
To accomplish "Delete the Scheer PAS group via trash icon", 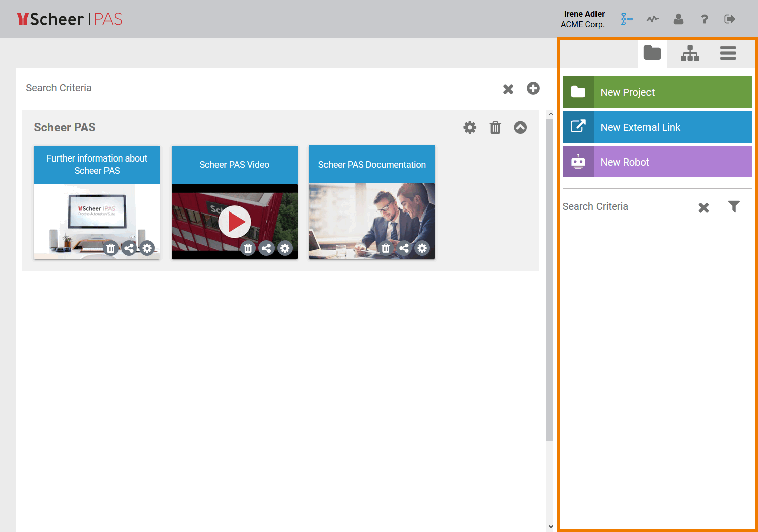I will (x=495, y=128).
